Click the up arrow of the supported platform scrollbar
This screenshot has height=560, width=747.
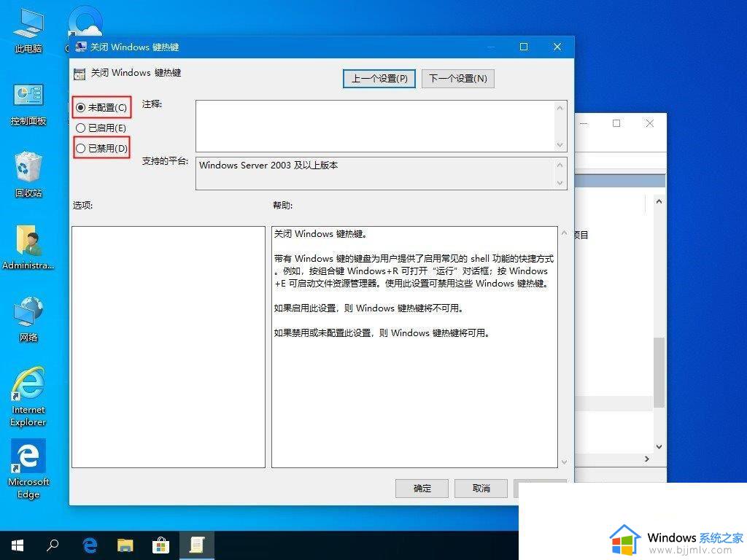[560, 165]
